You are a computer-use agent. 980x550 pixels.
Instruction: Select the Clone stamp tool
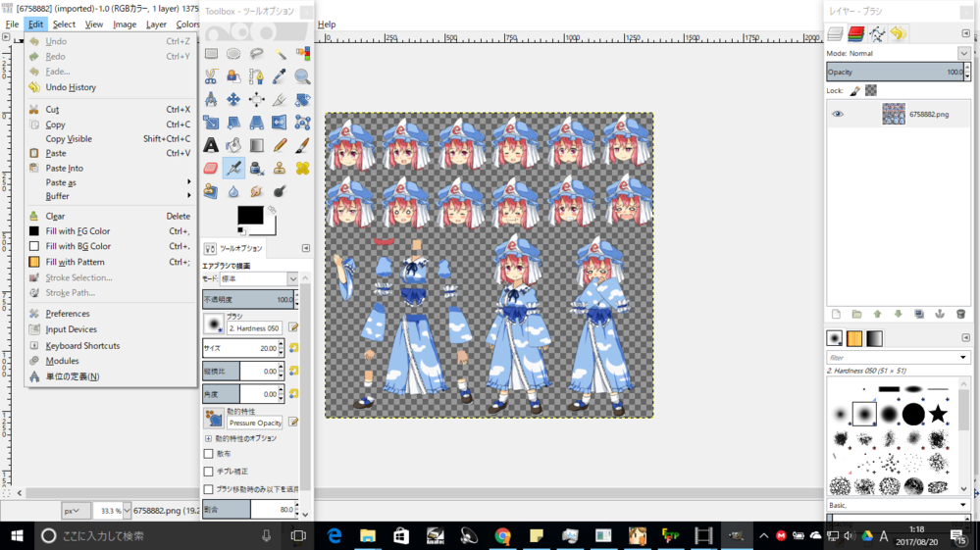tap(280, 168)
